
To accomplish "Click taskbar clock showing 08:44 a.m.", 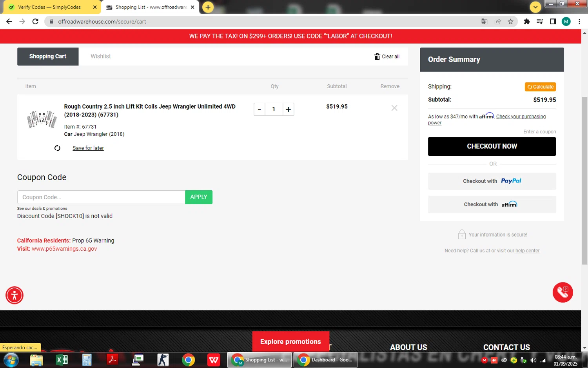I will point(566,360).
